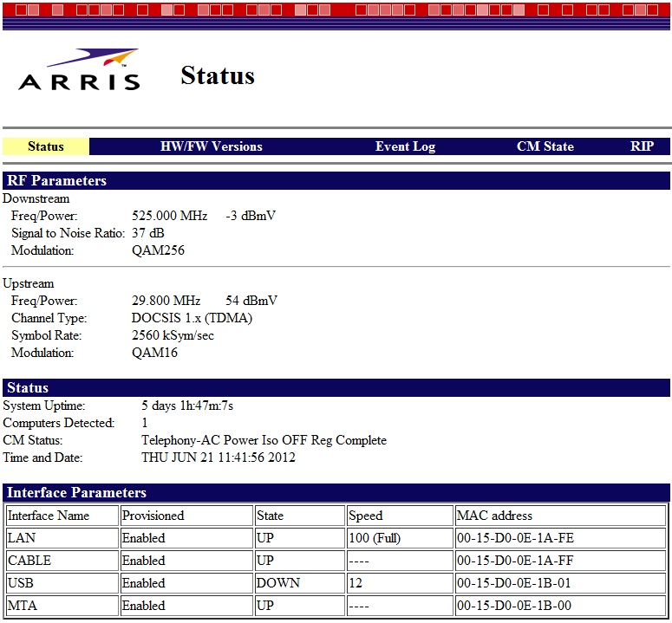
Task: Select the MTA interface name cell
Action: pos(62,606)
